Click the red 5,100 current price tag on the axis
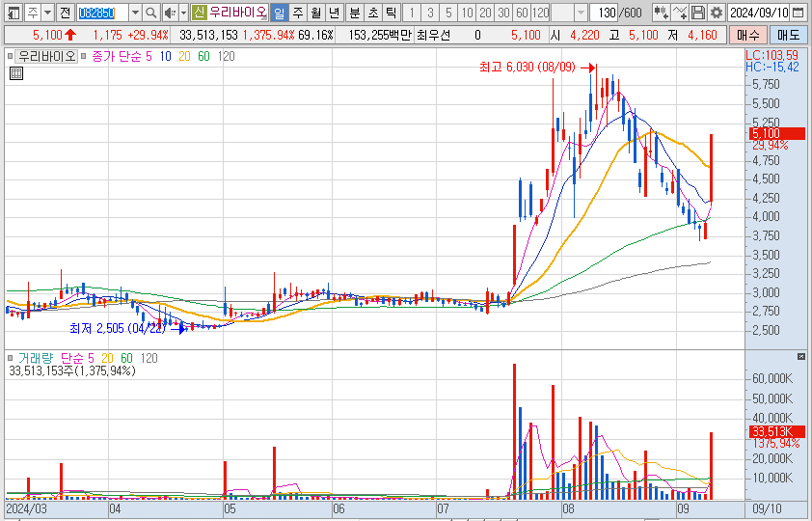The height and width of the screenshot is (521, 812). pyautogui.click(x=776, y=133)
